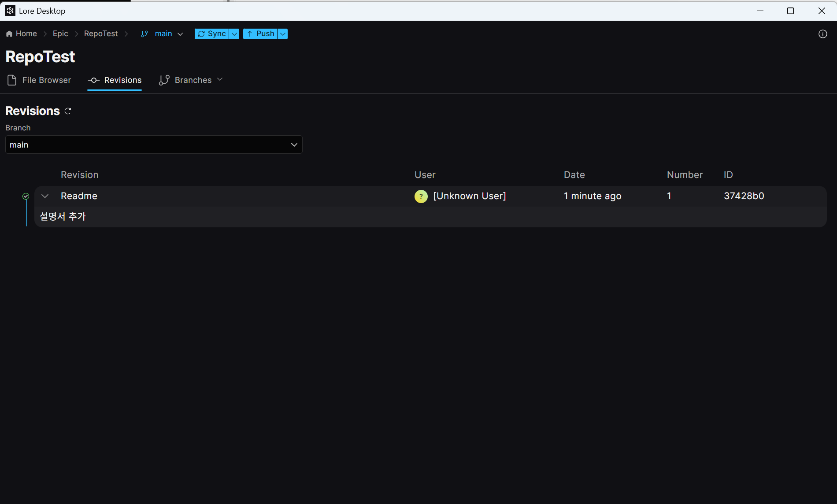Expand the Branches tab chevron
Image resolution: width=837 pixels, height=504 pixels.
point(220,80)
